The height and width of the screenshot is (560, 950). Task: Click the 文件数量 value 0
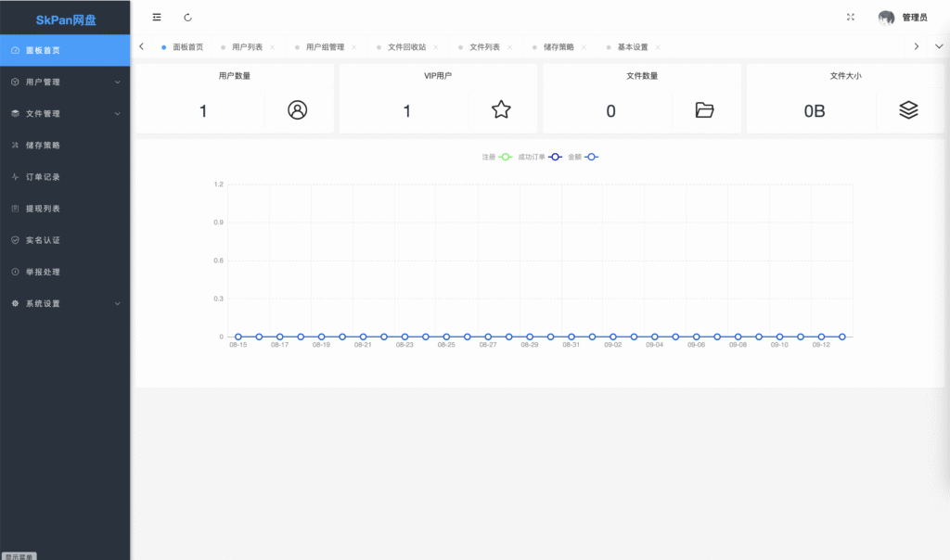click(x=610, y=110)
